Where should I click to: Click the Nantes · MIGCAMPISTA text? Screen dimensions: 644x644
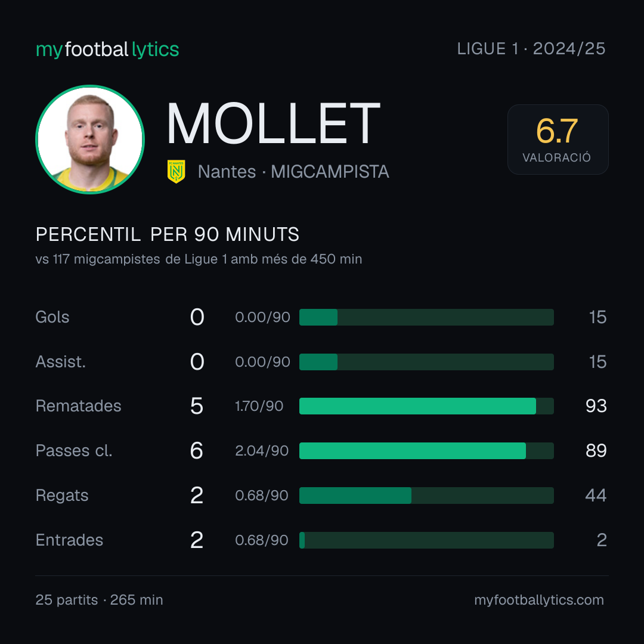293,172
